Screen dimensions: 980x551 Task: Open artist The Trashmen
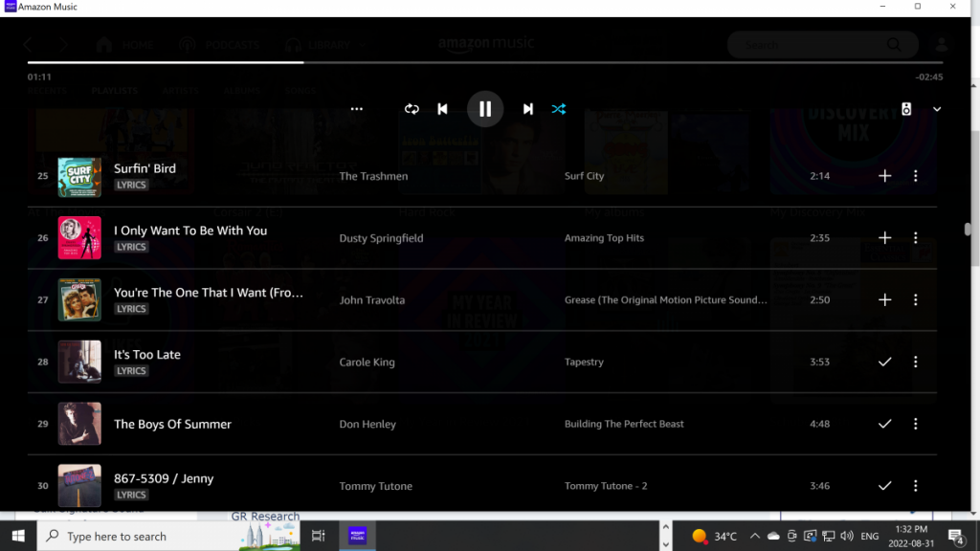pyautogui.click(x=374, y=176)
